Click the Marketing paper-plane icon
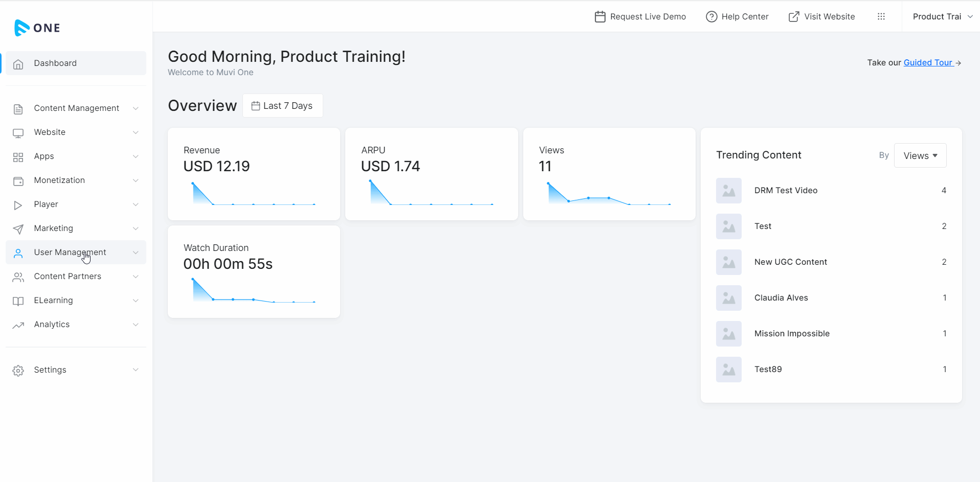The image size is (980, 482). (18, 229)
